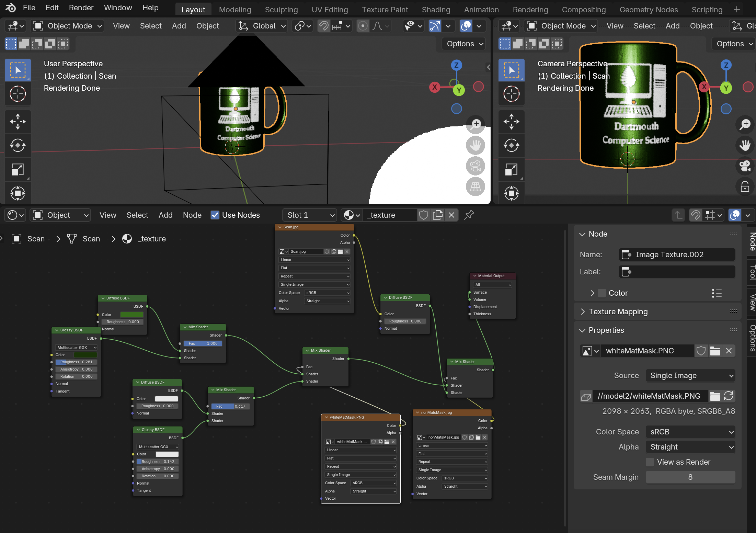Adjust Seam Margin value field
Image resolution: width=756 pixels, height=533 pixels.
(x=690, y=477)
